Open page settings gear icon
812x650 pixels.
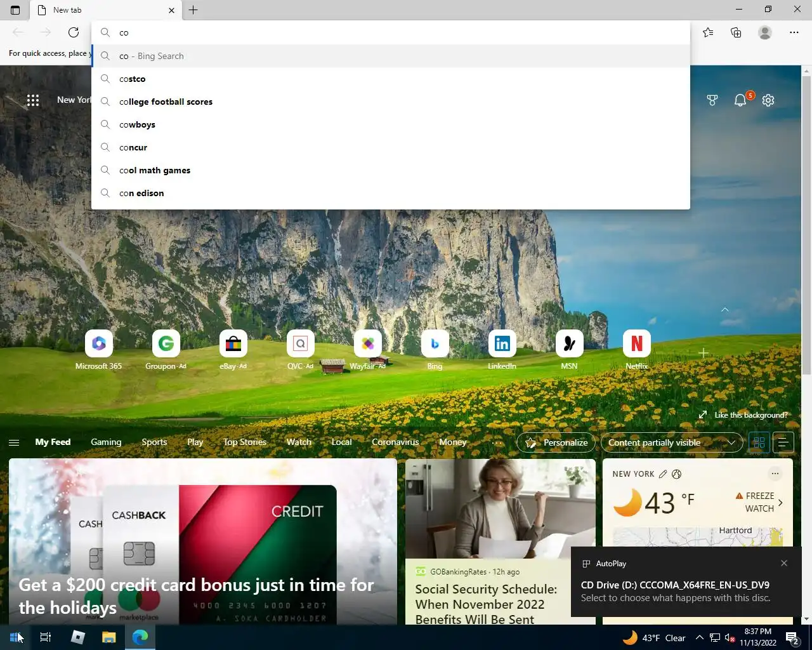coord(768,100)
